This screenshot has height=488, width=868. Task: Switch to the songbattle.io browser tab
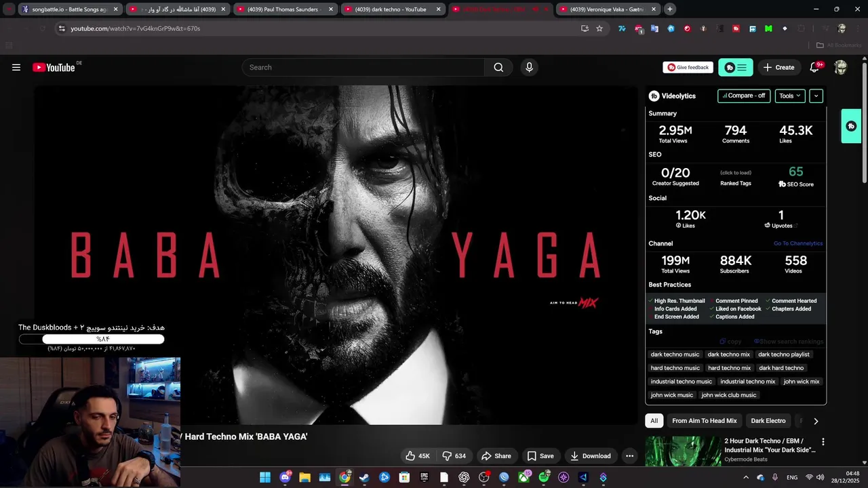click(x=70, y=9)
